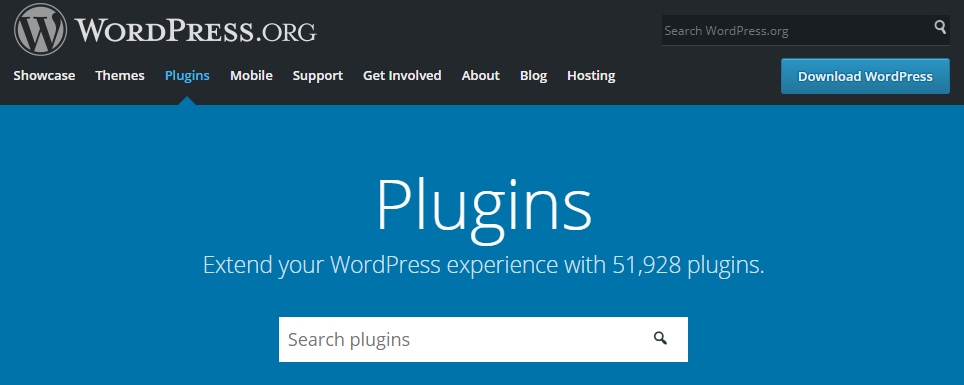This screenshot has width=964, height=385.
Task: Click the plugin search magnifier icon
Action: (x=660, y=338)
